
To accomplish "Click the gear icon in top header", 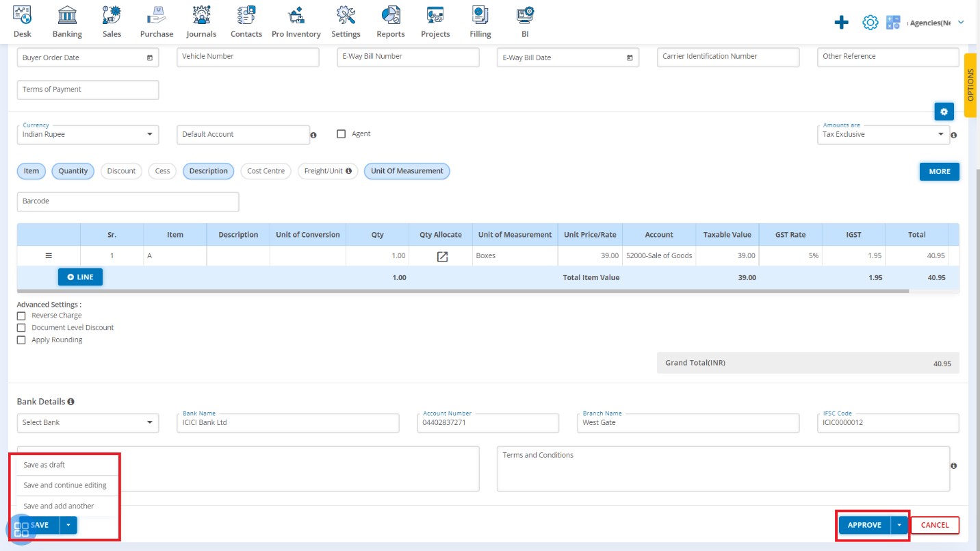I will 870,23.
